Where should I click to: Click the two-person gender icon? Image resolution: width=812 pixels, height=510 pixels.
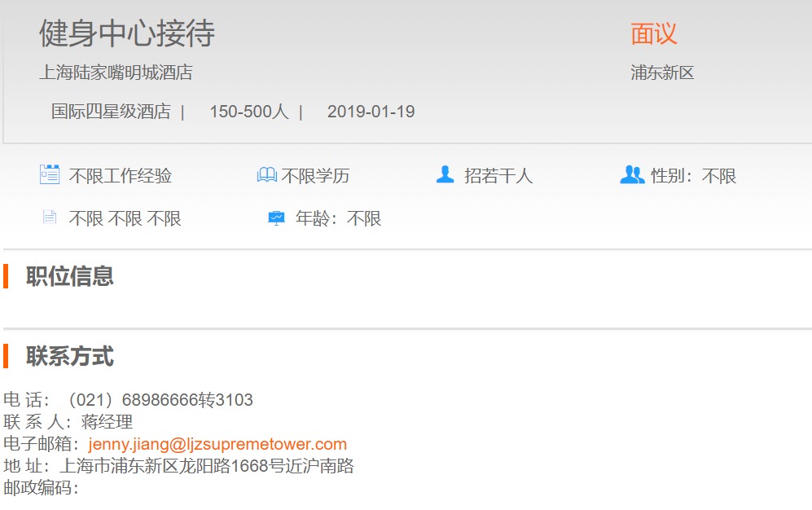pyautogui.click(x=631, y=174)
